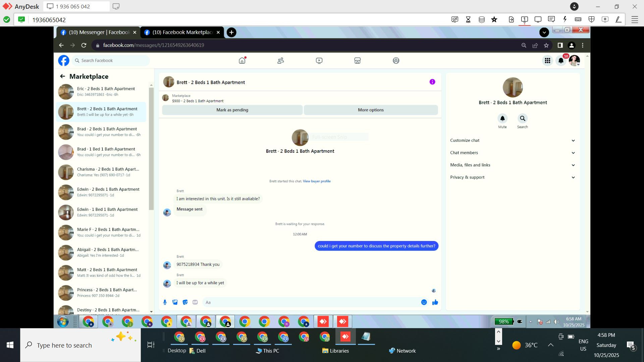Toggle the browser side panel icon
644x362 pixels.
coord(560,45)
